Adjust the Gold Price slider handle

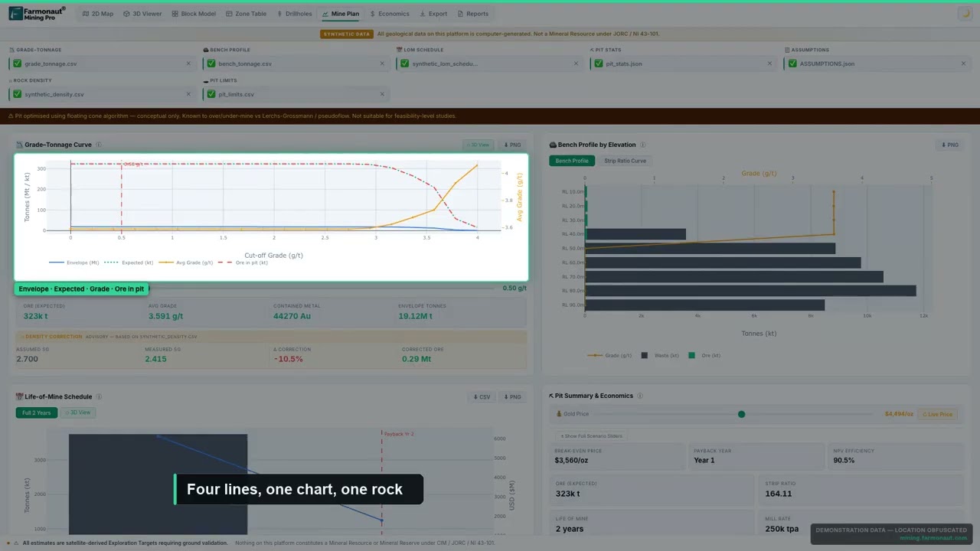coord(741,414)
